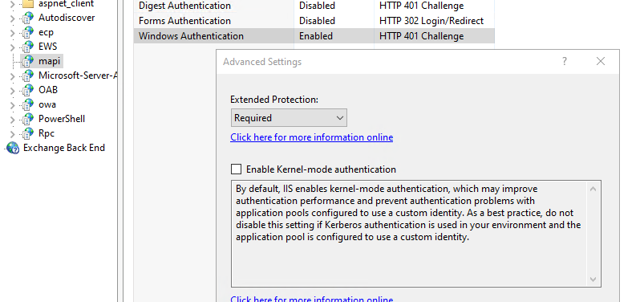
Task: Select the PowerShell directory icon
Action: point(28,119)
